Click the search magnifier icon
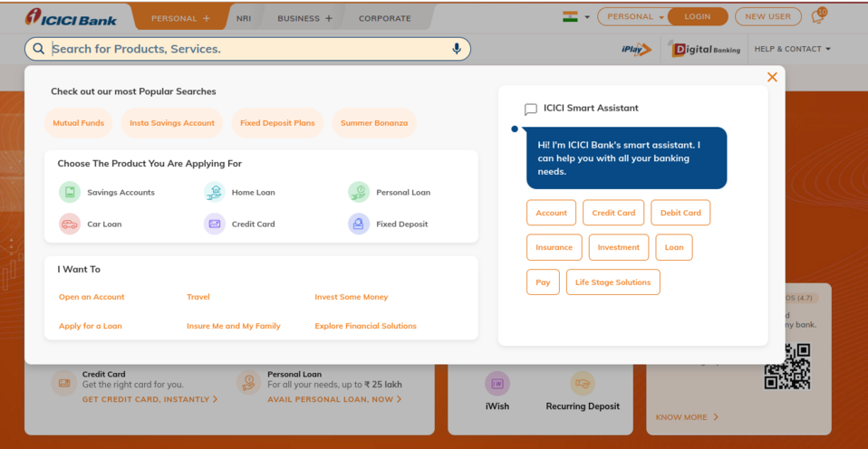 39,49
